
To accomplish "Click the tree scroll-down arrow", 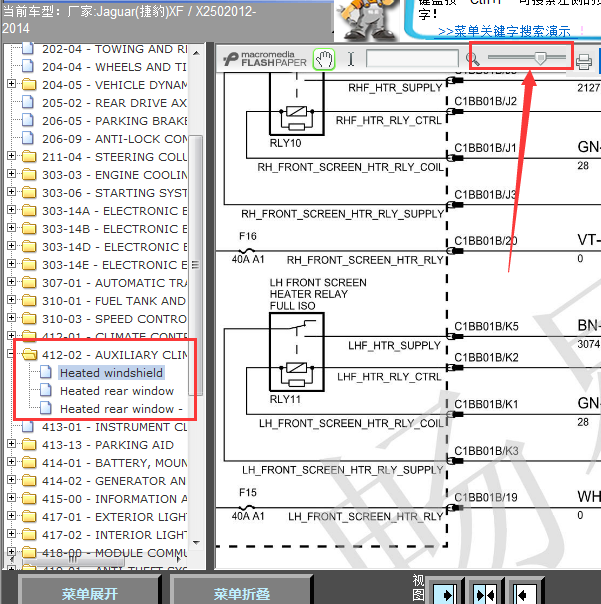I will click(x=196, y=543).
